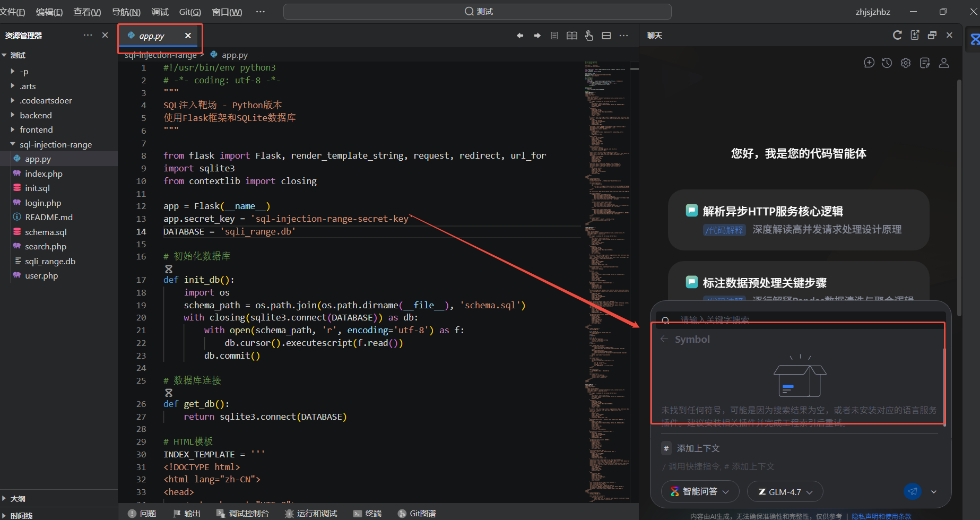
Task: Expand the .arts folder
Action: (x=13, y=85)
